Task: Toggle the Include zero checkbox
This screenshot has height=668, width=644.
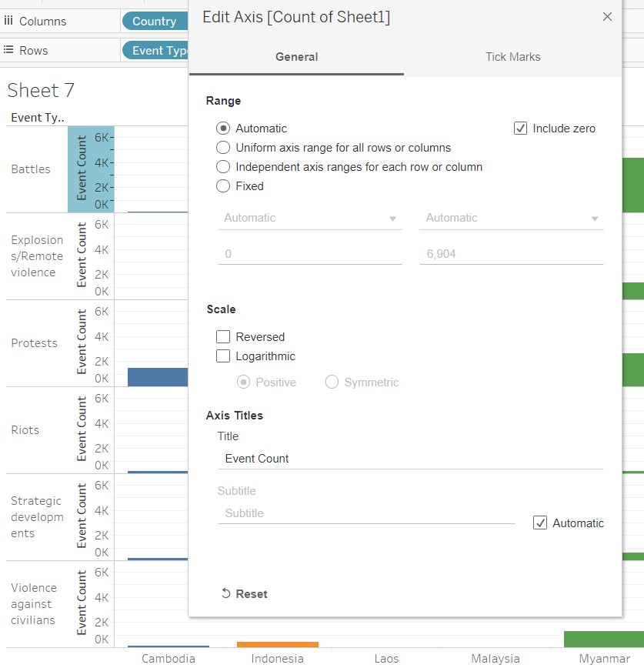Action: click(520, 129)
